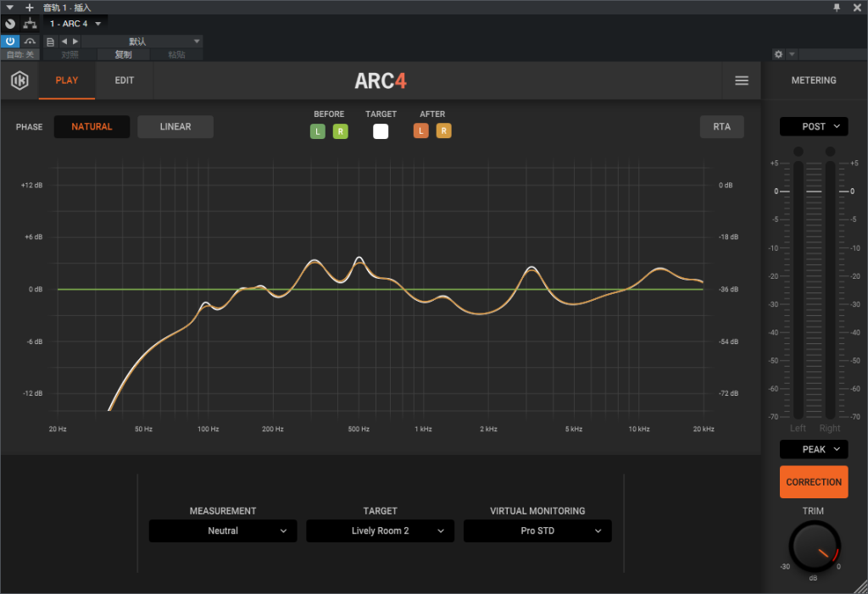Expand the arrow beside the gear icon

coord(792,54)
